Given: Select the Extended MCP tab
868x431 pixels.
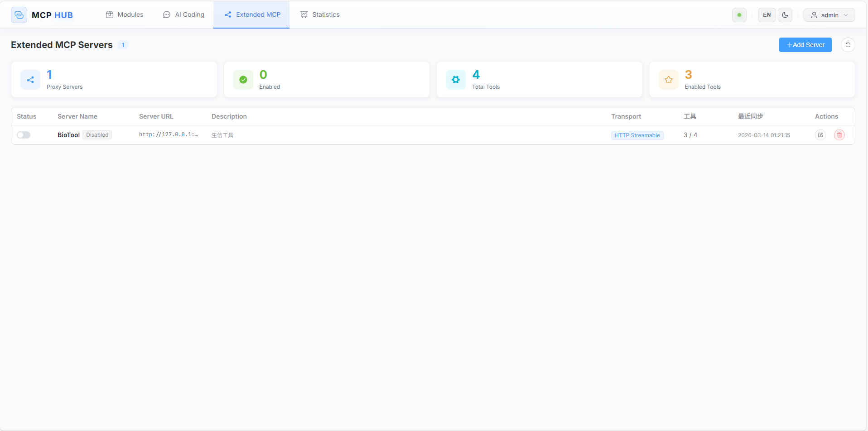Looking at the screenshot, I should tap(252, 14).
